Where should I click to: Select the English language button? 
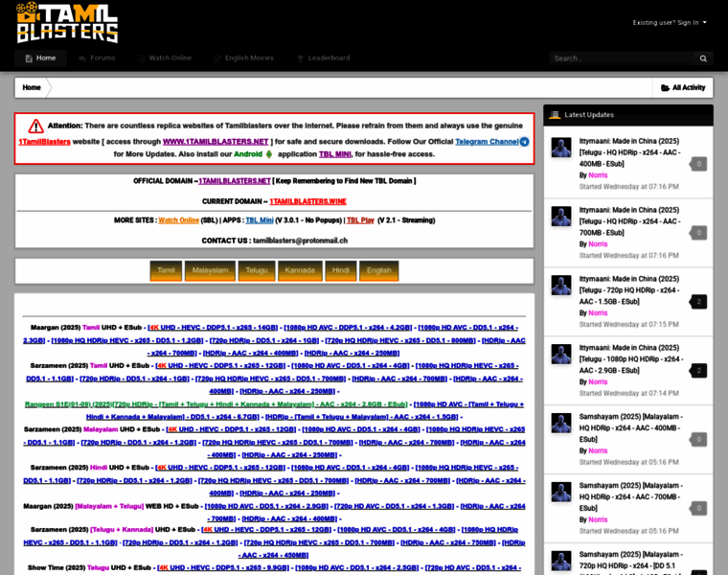click(x=379, y=271)
